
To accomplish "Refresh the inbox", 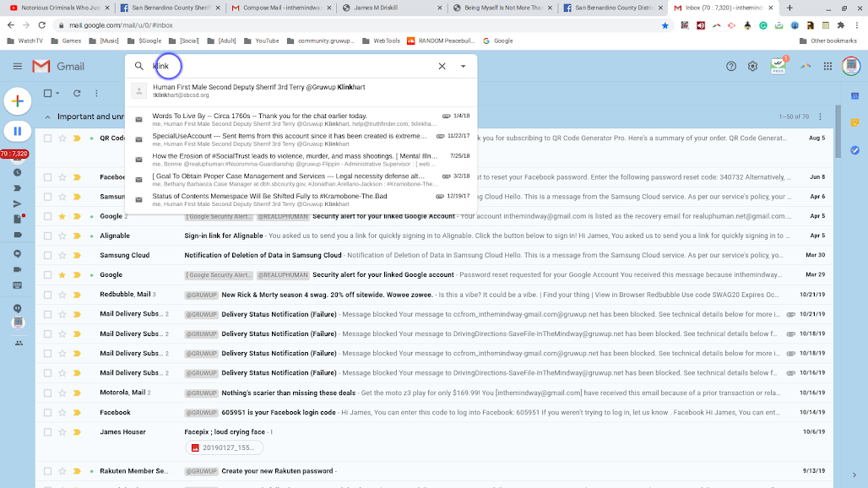I will pos(77,94).
